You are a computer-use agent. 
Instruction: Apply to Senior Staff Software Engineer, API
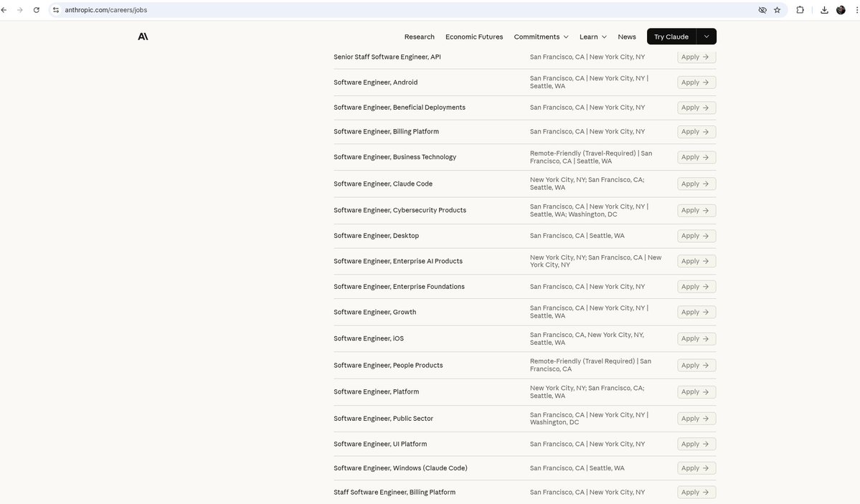(696, 57)
